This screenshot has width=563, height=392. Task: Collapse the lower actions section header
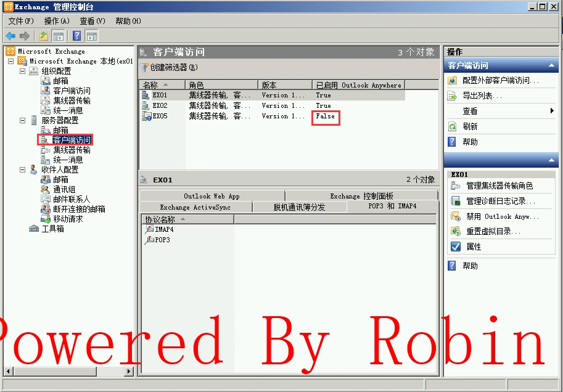pyautogui.click(x=551, y=160)
